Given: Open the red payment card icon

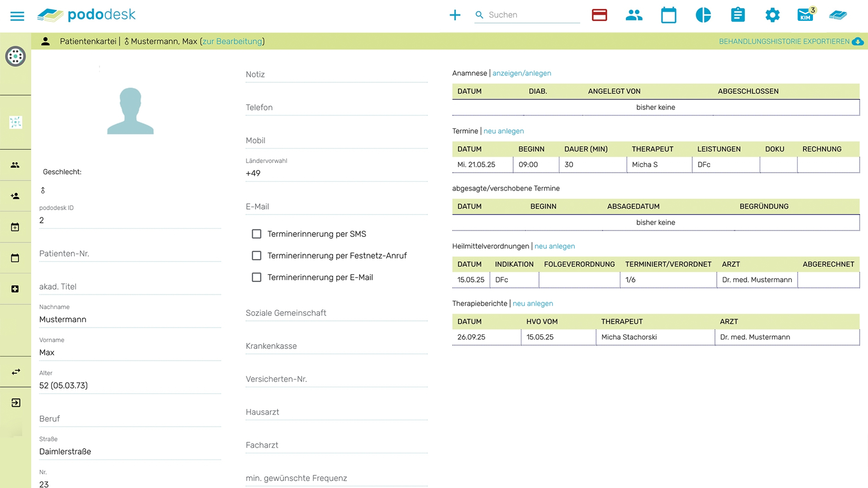Looking at the screenshot, I should (599, 15).
